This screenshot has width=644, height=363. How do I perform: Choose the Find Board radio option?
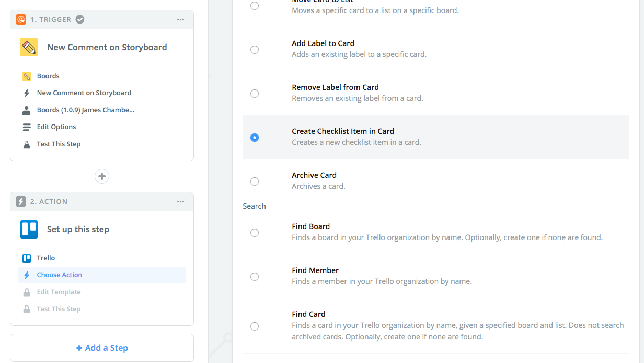pyautogui.click(x=255, y=233)
